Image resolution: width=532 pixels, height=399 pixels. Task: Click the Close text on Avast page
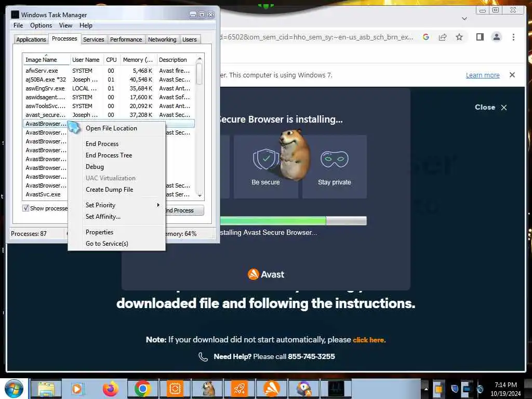point(485,107)
